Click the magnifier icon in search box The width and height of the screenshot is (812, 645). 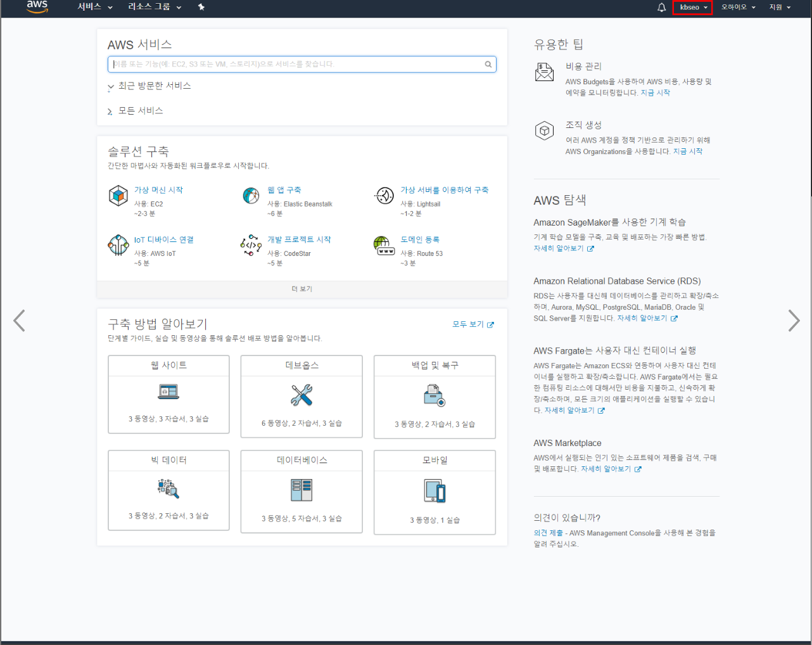[x=488, y=64]
